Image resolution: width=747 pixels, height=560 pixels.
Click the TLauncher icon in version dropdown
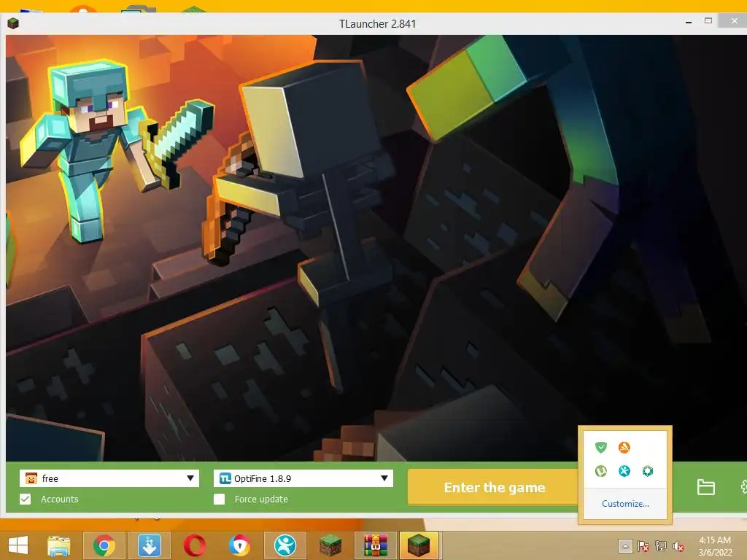225,478
